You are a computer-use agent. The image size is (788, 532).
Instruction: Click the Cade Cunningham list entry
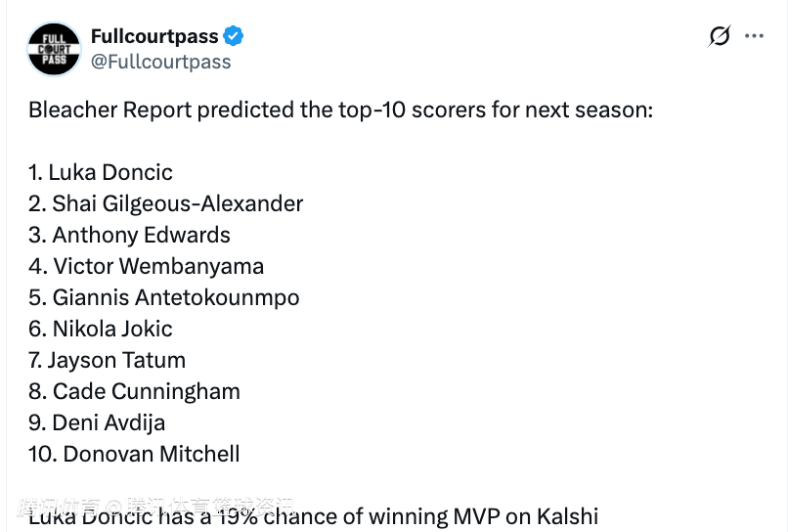(134, 392)
